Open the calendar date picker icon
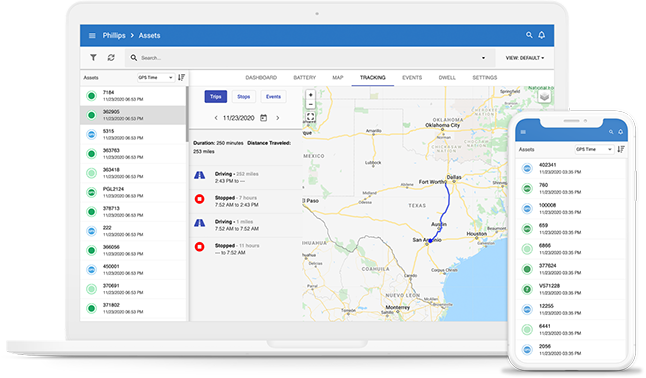 click(x=264, y=118)
